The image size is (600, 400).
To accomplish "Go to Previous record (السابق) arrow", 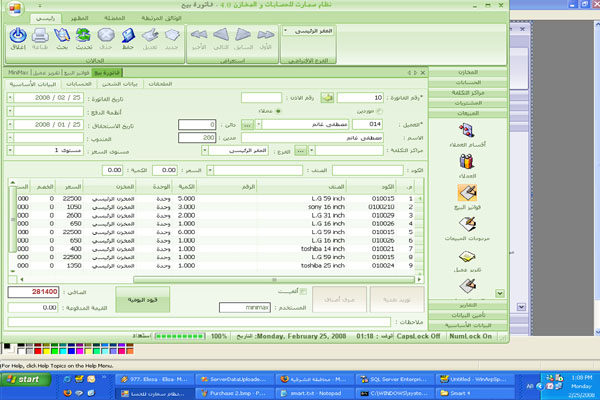I will [x=243, y=35].
